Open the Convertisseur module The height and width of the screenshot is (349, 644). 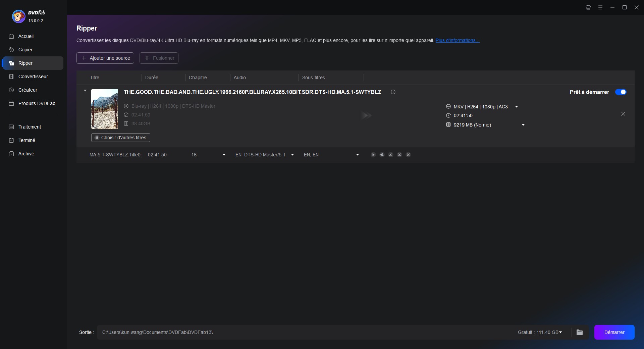click(32, 77)
